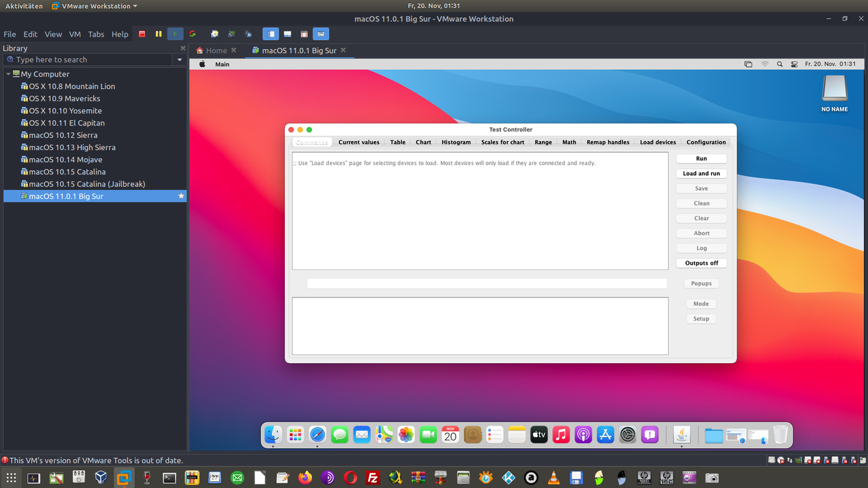Viewport: 868px width, 488px height.
Task: Click the VMware restart guest icon
Action: (193, 34)
